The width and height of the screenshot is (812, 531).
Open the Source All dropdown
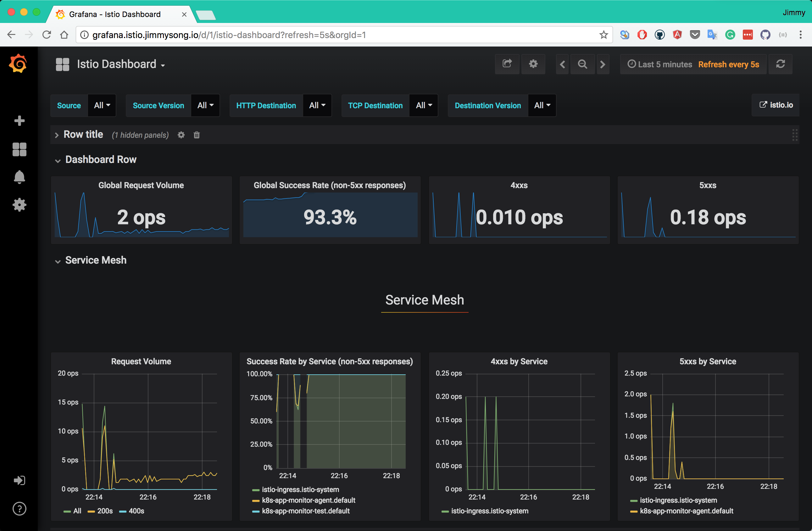102,105
